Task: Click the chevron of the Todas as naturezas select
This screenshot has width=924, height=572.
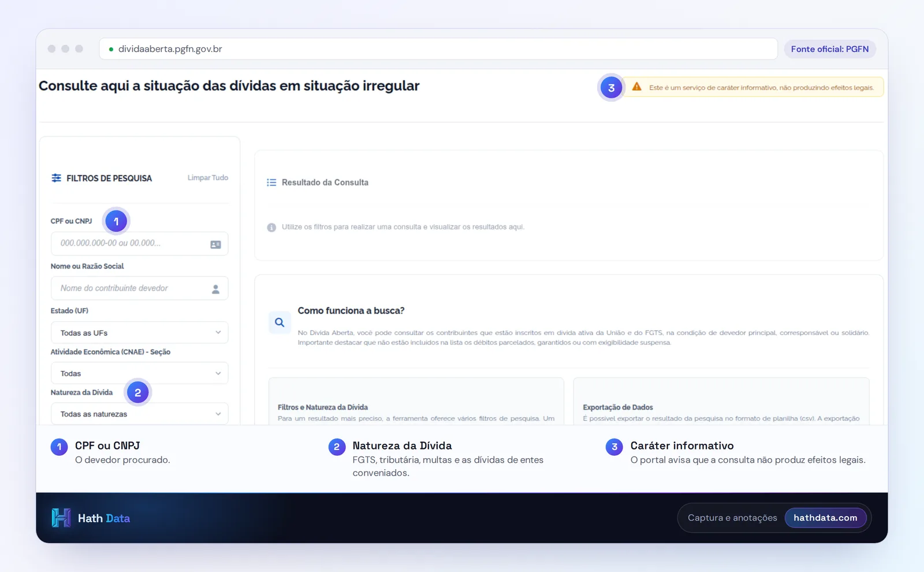Action: (218, 414)
